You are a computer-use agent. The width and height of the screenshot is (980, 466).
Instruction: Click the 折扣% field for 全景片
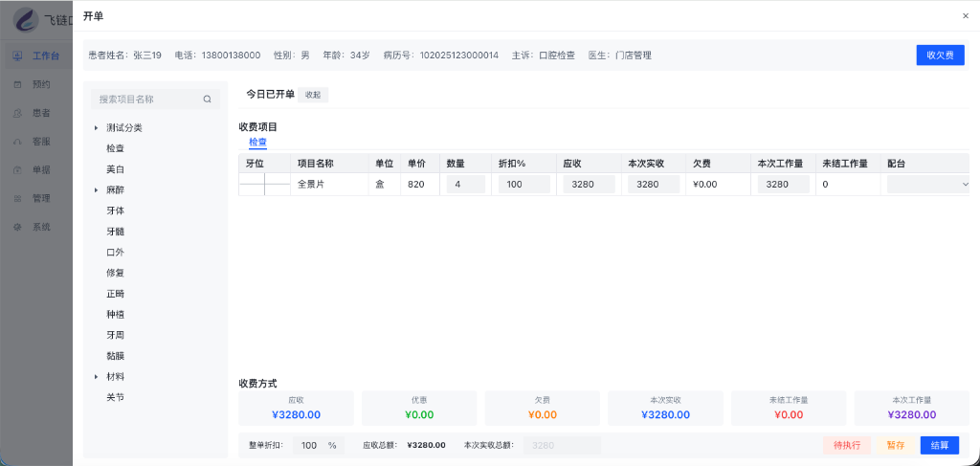click(523, 185)
